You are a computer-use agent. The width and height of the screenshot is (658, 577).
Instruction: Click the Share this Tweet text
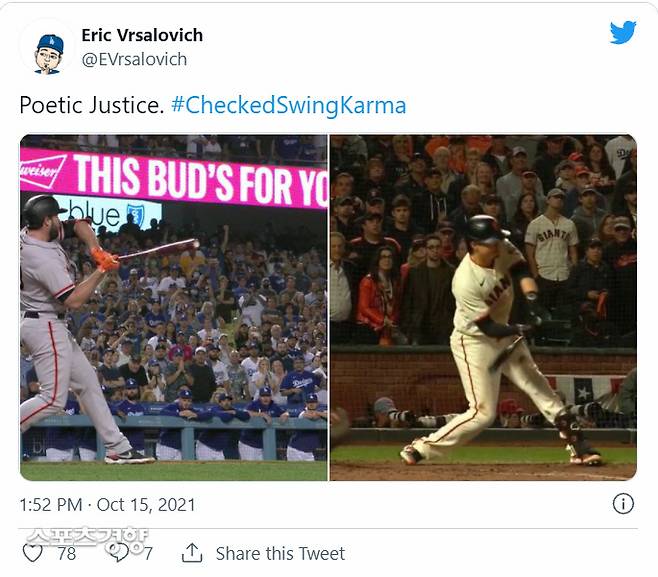pos(280,554)
